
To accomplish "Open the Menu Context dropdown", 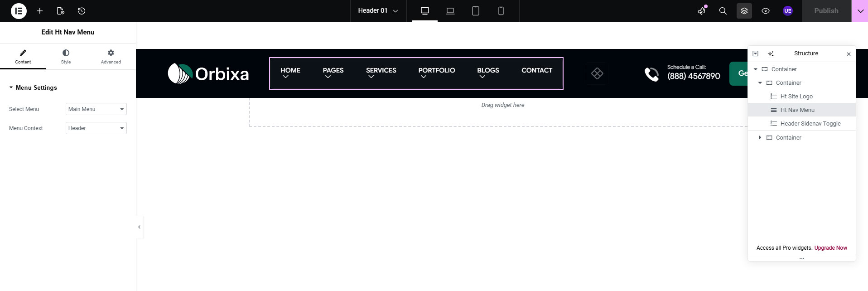I will pos(96,128).
